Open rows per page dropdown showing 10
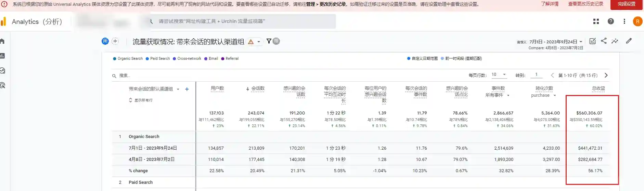This screenshot has width=644, height=191. [499, 74]
